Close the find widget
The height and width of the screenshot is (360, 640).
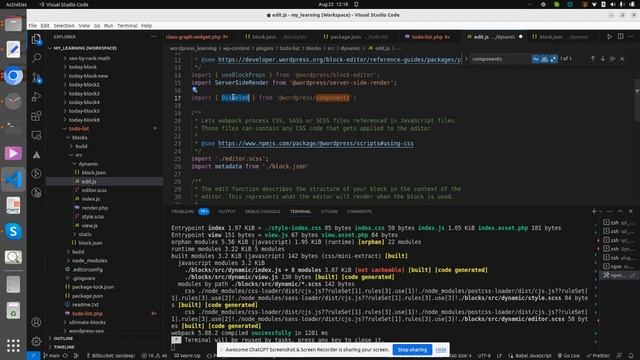click(622, 59)
